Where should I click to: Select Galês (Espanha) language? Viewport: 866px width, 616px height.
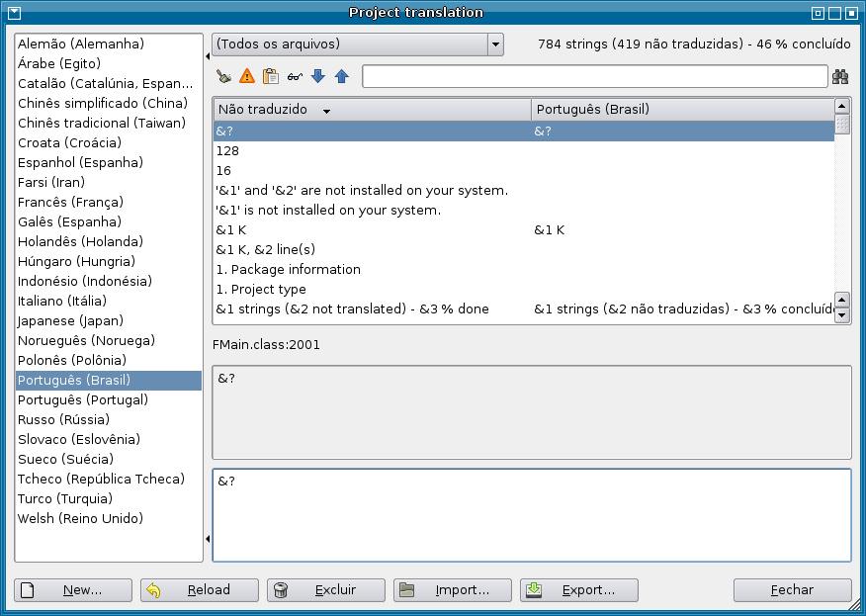pos(109,222)
